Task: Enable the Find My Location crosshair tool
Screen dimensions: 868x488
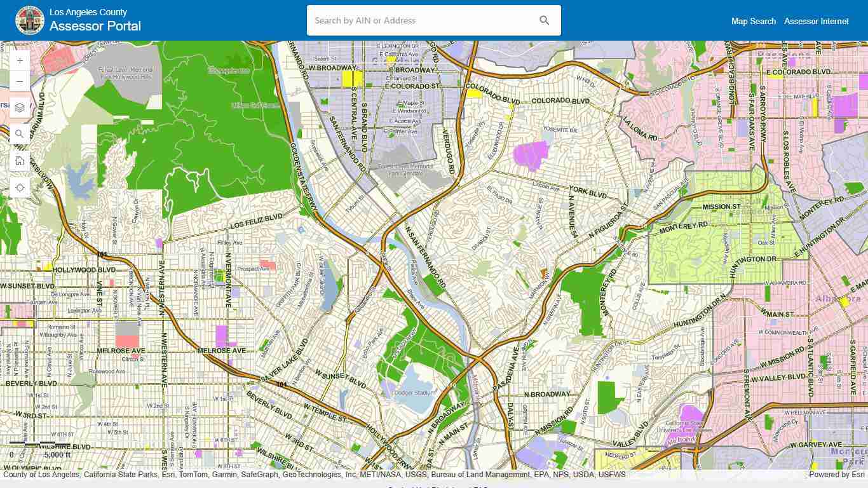Action: [20, 187]
